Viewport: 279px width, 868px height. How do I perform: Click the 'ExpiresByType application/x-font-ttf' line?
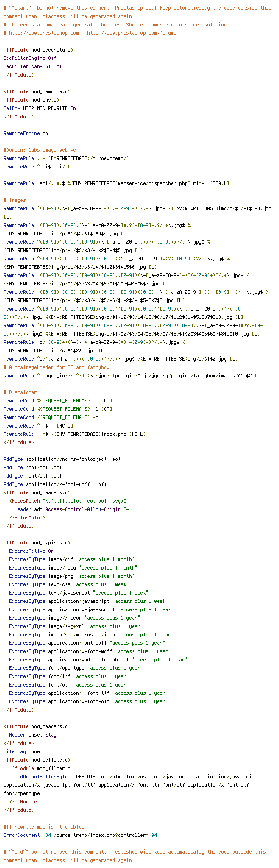pos(88,693)
